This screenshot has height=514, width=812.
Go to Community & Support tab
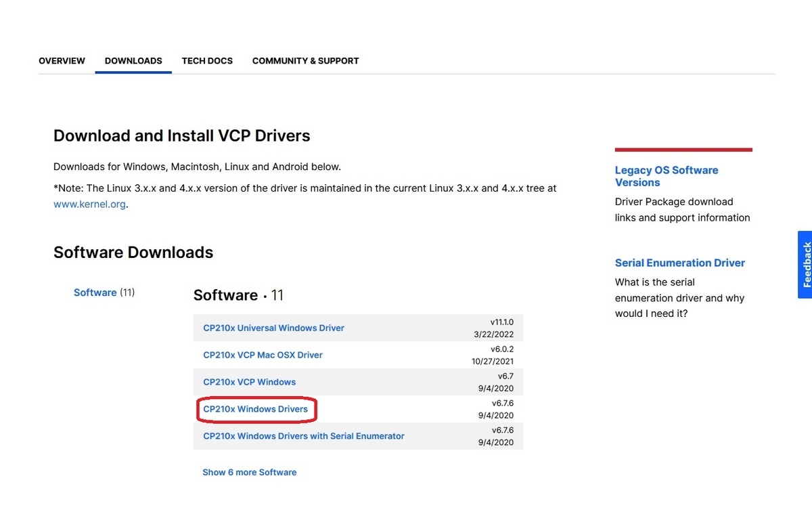[306, 61]
